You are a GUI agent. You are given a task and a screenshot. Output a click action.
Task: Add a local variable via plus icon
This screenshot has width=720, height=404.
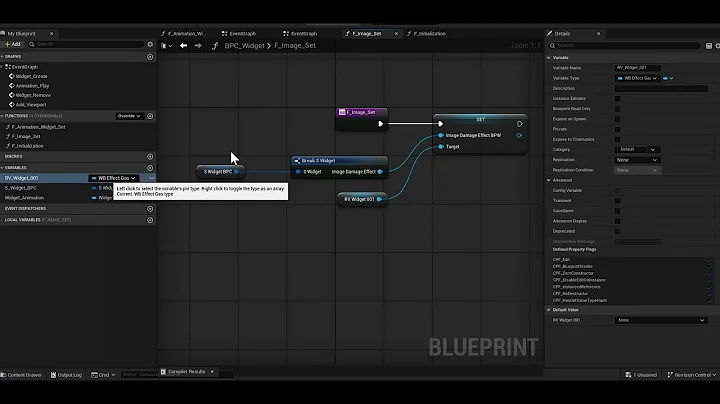(150, 220)
